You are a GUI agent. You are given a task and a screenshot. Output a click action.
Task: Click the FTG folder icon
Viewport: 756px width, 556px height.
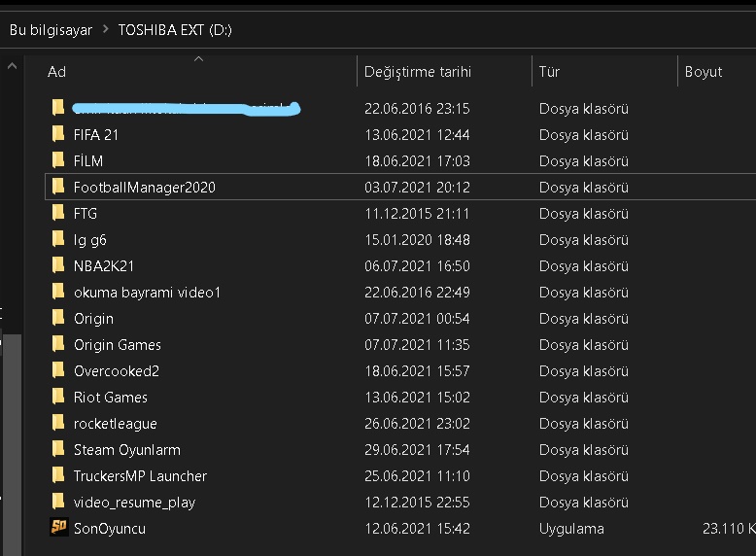[x=58, y=212]
